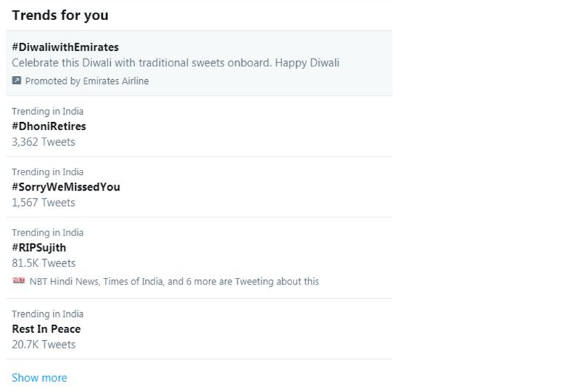Expand the list with Show more
Viewport: 571px width, 392px height.
(x=40, y=378)
